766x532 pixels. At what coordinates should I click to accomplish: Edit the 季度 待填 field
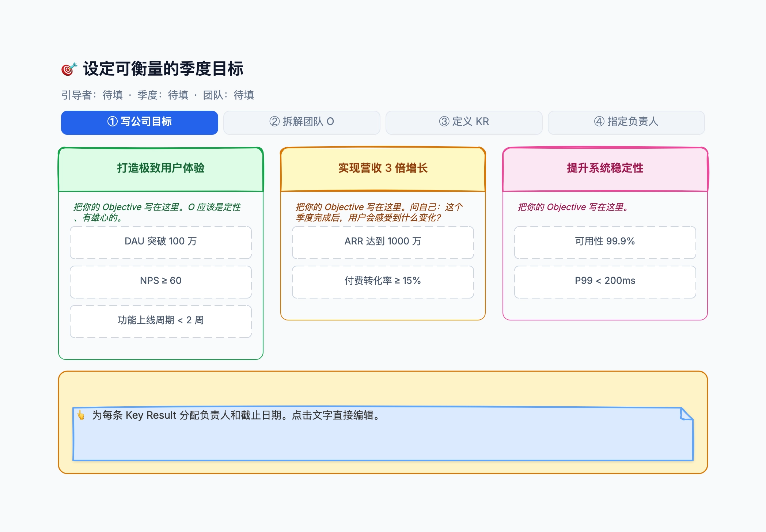coord(163,95)
